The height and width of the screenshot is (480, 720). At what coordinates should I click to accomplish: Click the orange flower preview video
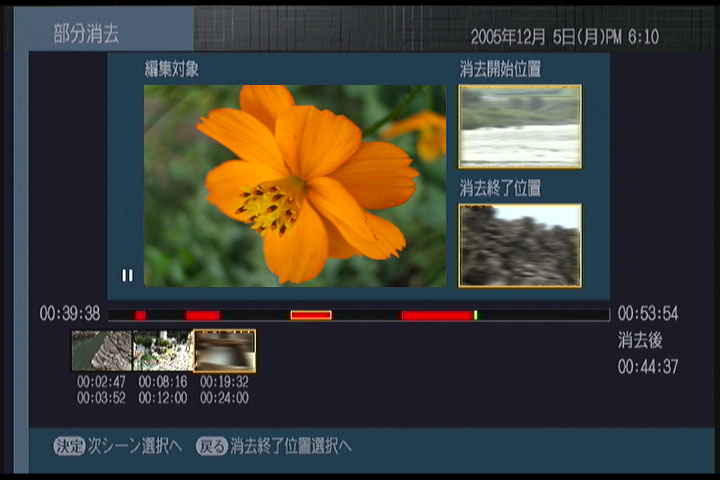point(295,185)
